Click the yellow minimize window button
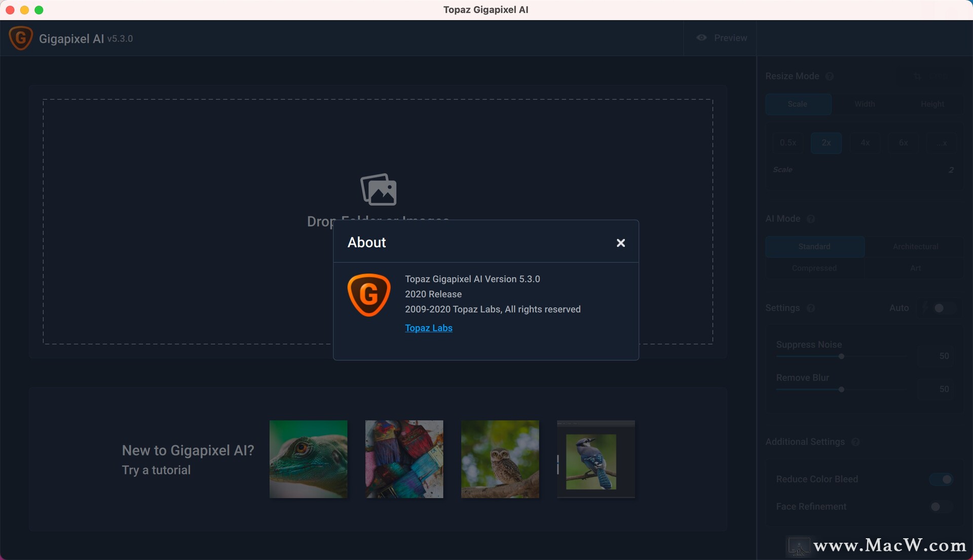973x560 pixels. point(24,10)
